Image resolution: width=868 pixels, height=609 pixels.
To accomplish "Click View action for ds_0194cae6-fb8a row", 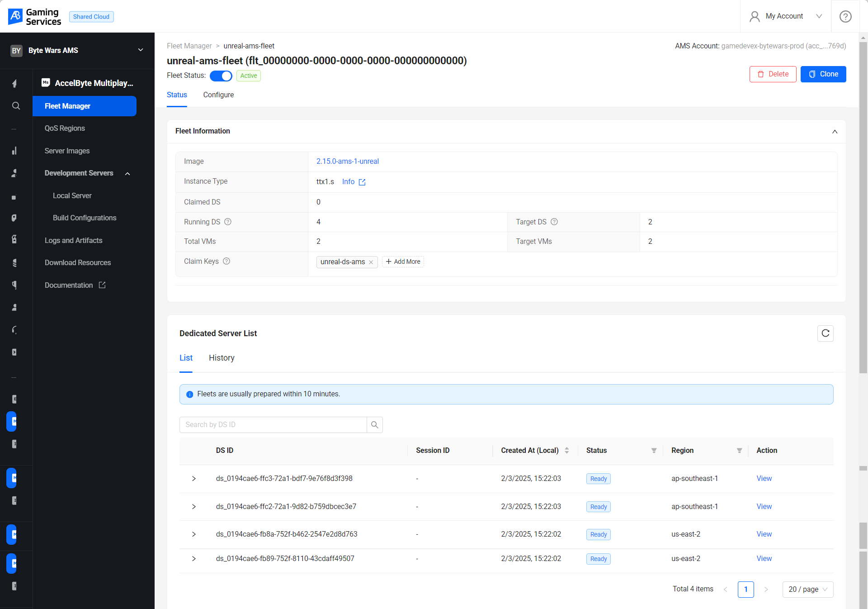I will tap(764, 534).
